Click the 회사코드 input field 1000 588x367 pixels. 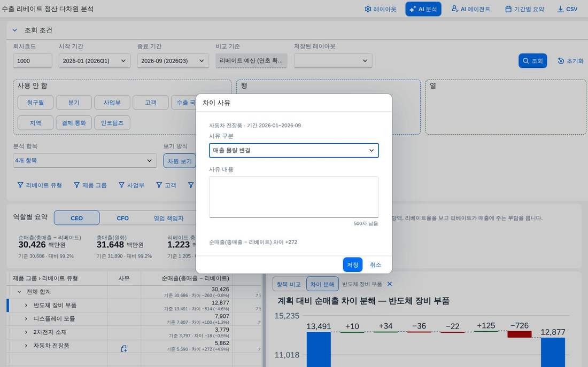tap(33, 61)
